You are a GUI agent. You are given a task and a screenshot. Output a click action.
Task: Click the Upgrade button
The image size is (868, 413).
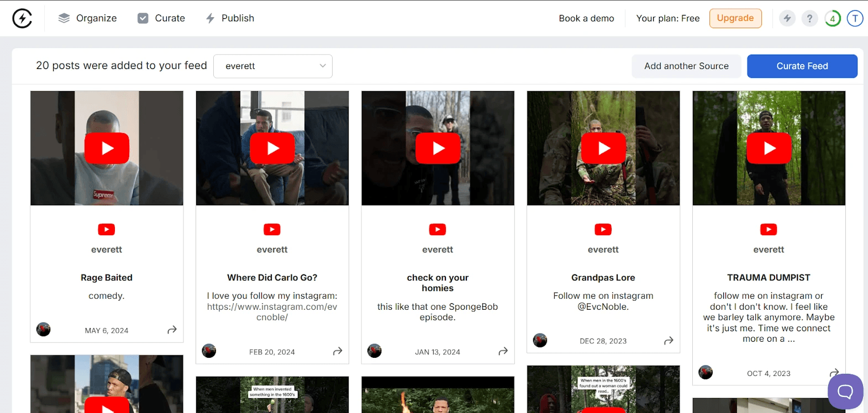(x=735, y=18)
